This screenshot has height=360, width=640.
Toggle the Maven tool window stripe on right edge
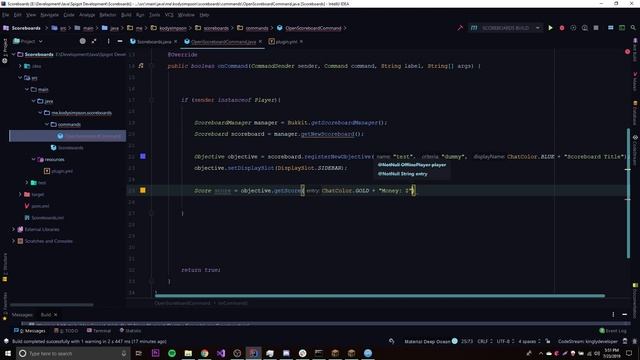click(635, 83)
